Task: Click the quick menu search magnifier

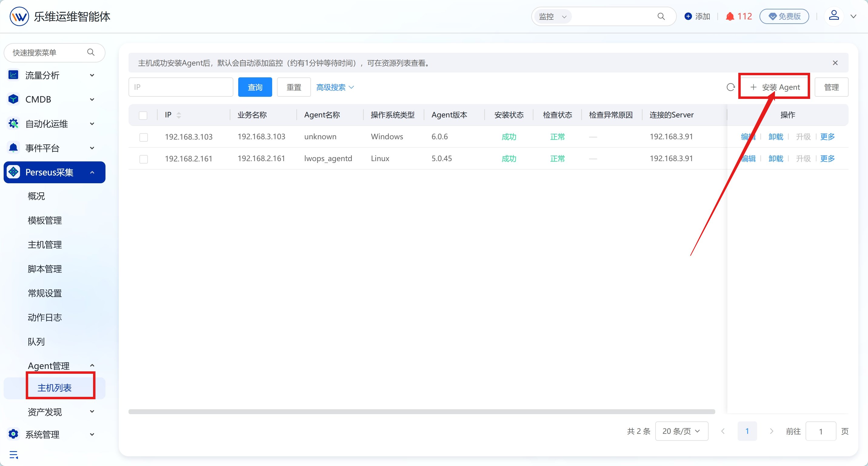Action: 91,52
